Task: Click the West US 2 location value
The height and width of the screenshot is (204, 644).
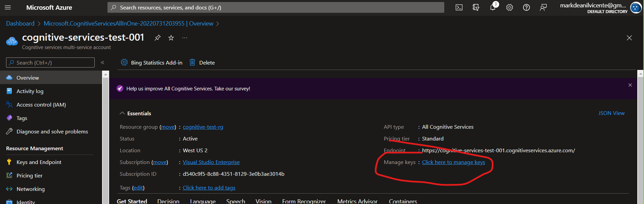Action: [195, 151]
